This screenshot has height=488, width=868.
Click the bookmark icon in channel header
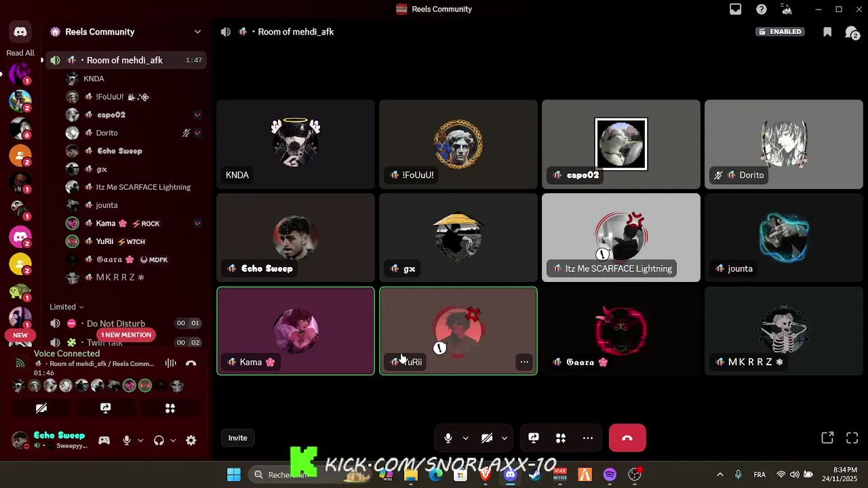pos(827,32)
